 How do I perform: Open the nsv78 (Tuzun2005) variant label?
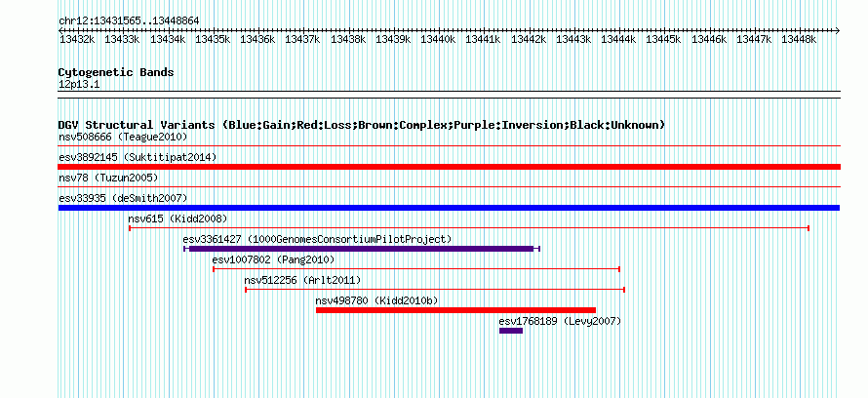[108, 178]
